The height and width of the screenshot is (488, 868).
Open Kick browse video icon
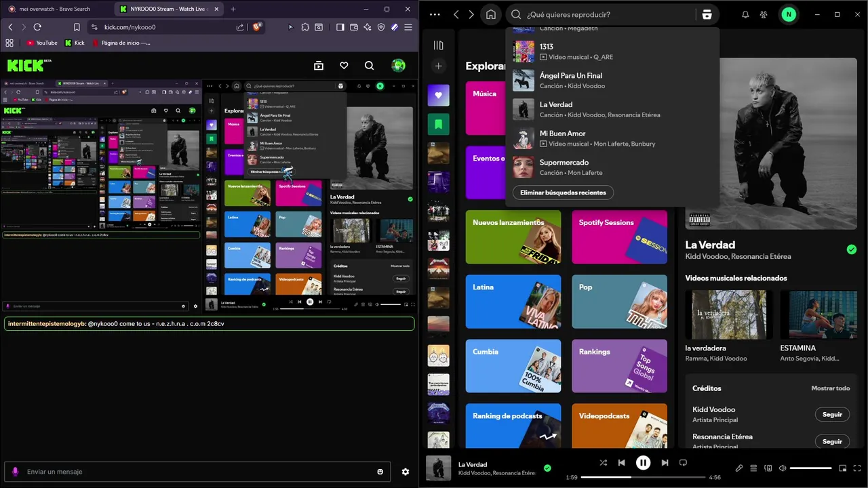pos(319,66)
